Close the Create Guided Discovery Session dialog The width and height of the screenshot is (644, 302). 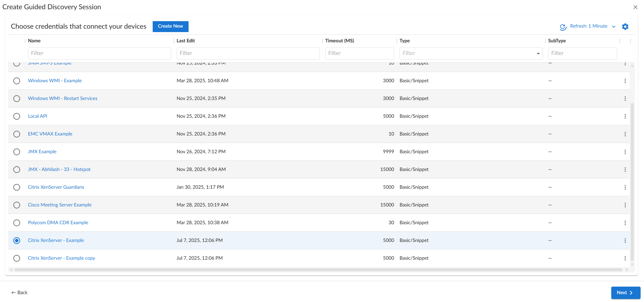(635, 7)
